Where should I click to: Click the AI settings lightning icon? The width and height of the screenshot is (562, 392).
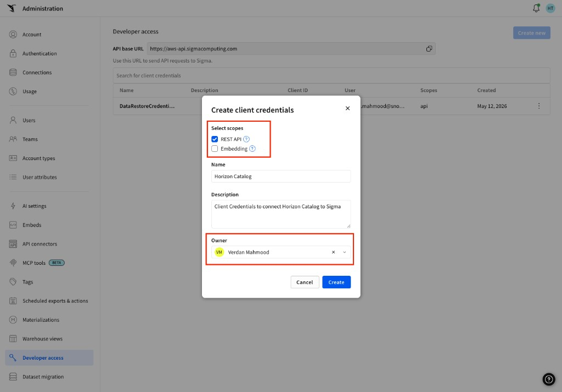[x=13, y=206]
